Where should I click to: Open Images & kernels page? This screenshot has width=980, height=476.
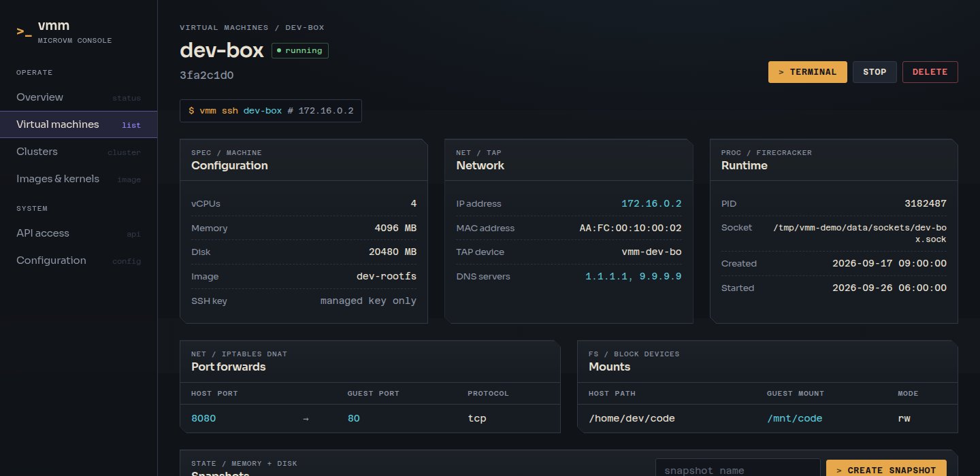pos(78,179)
